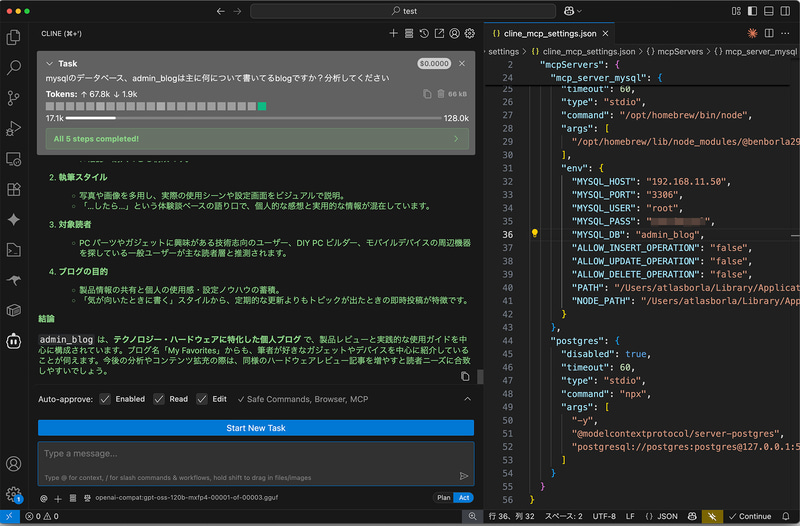Open Manage gear with update badge
Image resolution: width=800 pixels, height=526 pixels.
[x=14, y=494]
